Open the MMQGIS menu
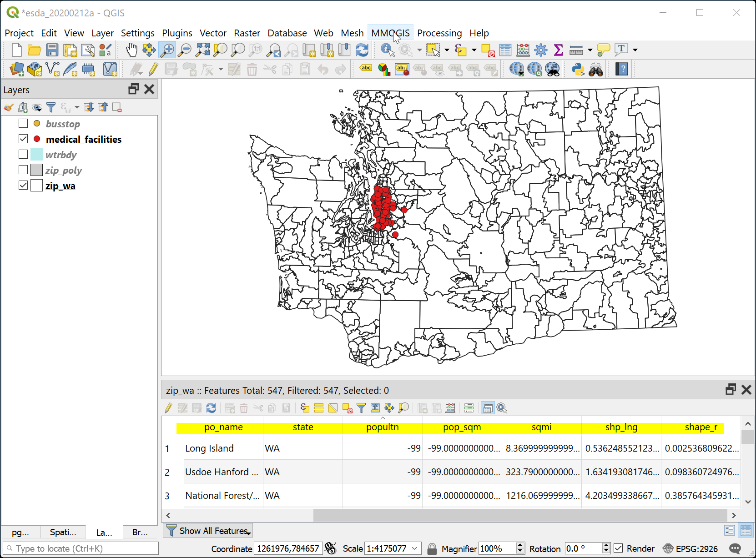The width and height of the screenshot is (756, 558). (390, 33)
